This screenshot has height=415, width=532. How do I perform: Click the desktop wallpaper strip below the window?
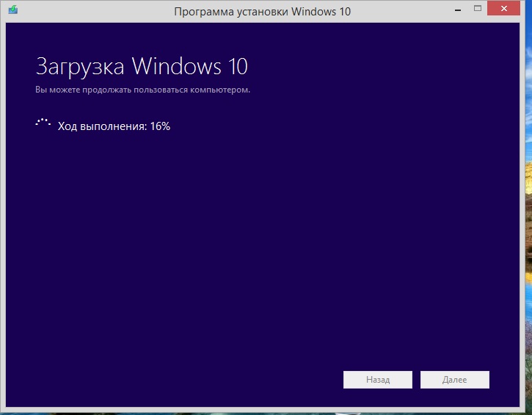pos(264,412)
